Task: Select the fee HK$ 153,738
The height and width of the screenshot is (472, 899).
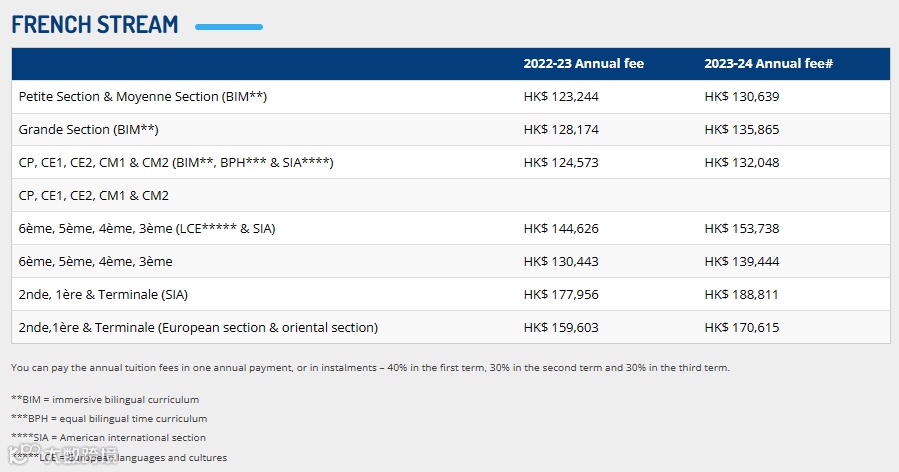Action: pos(742,228)
